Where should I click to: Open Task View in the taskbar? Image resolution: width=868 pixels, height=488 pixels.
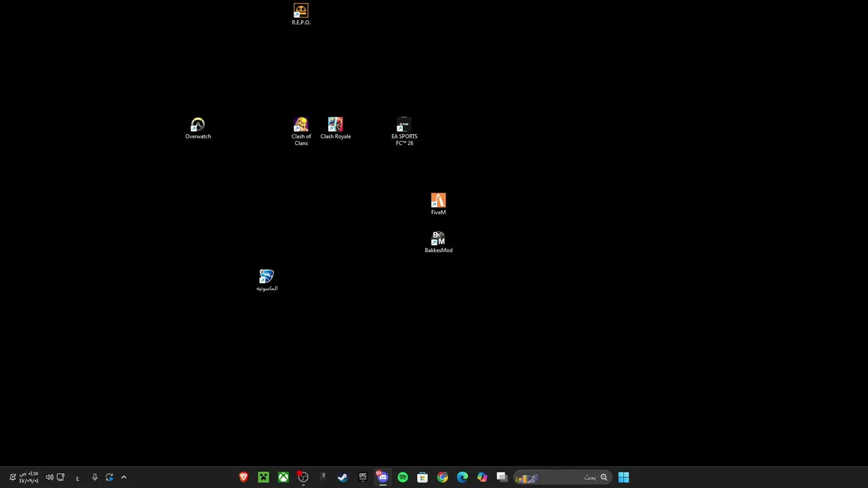(502, 477)
